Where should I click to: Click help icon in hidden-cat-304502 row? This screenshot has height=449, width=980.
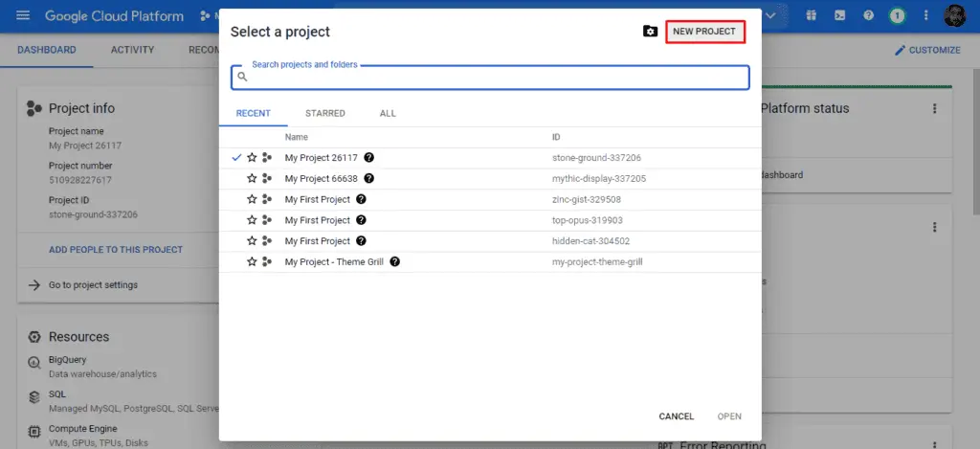click(361, 240)
